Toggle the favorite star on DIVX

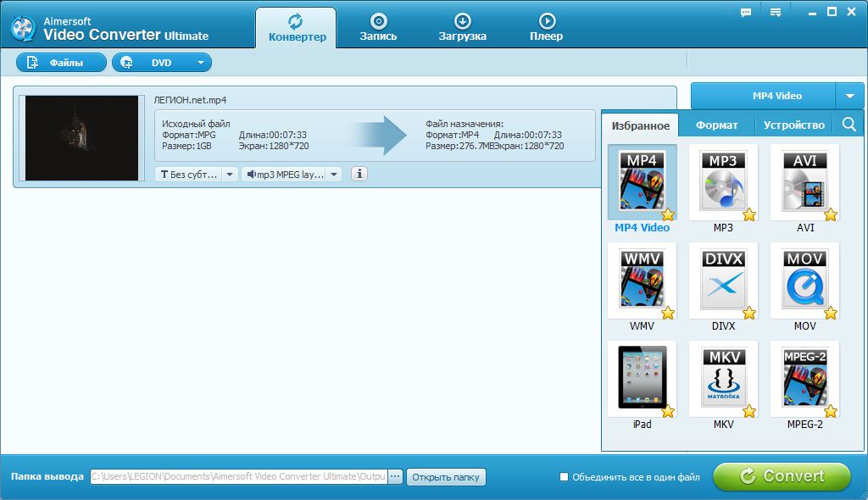749,313
